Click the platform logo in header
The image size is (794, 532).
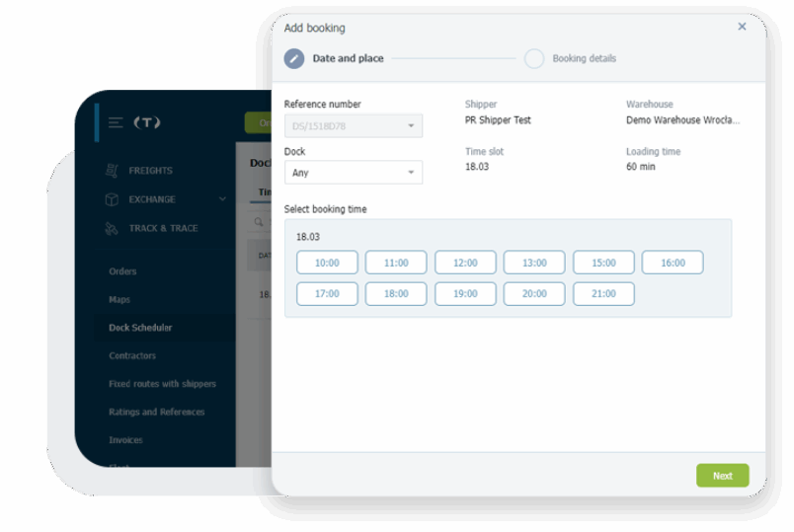point(147,122)
